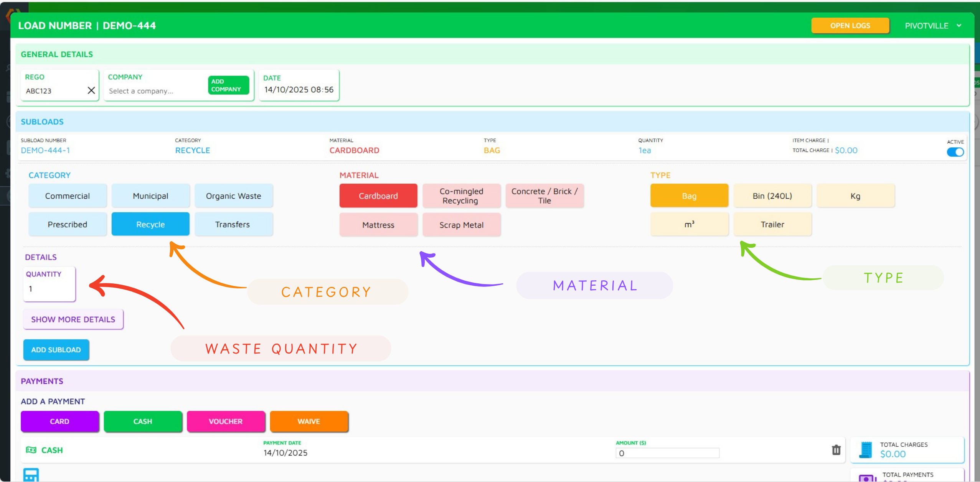The width and height of the screenshot is (980, 482).
Task: Pick the m³ type
Action: pos(689,224)
